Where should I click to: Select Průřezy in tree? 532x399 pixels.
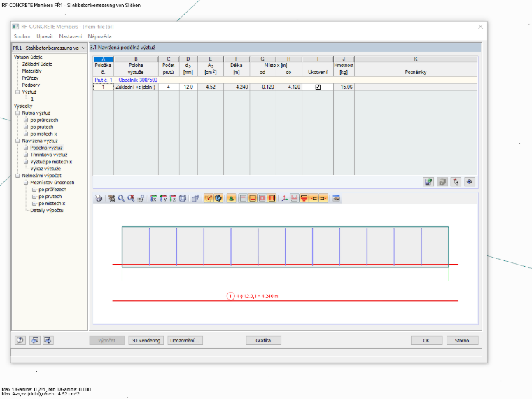click(30, 78)
